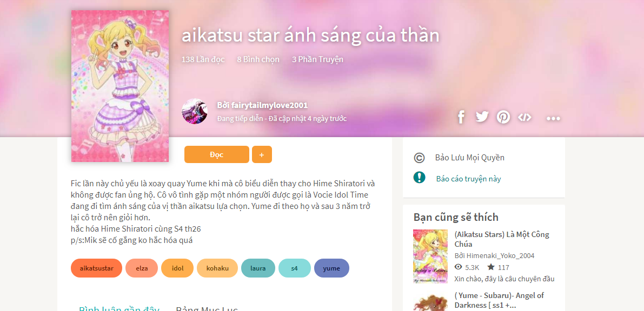Share story via Twitter bird icon

point(482,117)
